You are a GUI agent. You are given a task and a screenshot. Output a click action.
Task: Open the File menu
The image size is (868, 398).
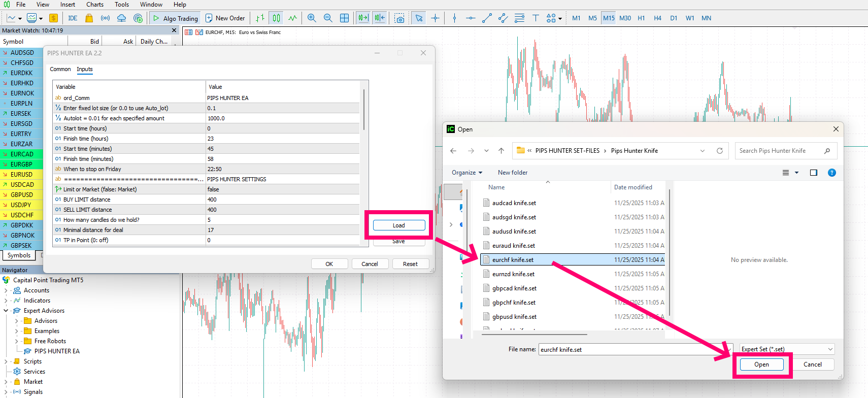[x=21, y=5]
